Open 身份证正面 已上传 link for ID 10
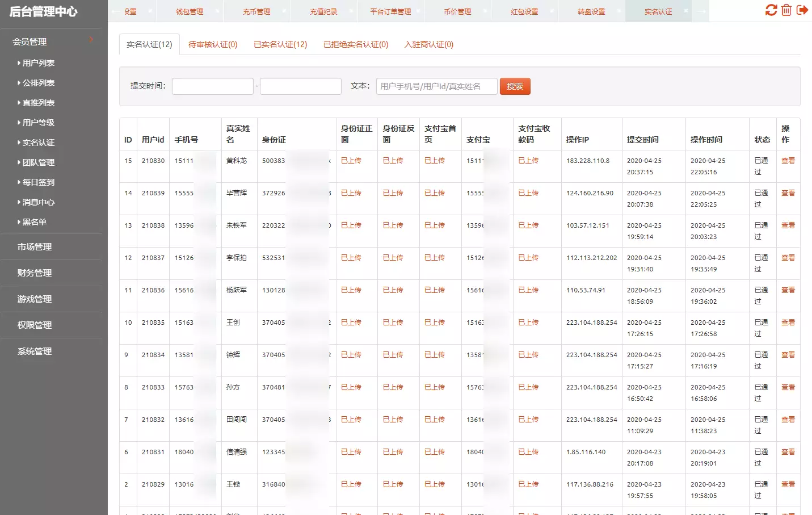Screen dimensions: 812x515 [351, 323]
